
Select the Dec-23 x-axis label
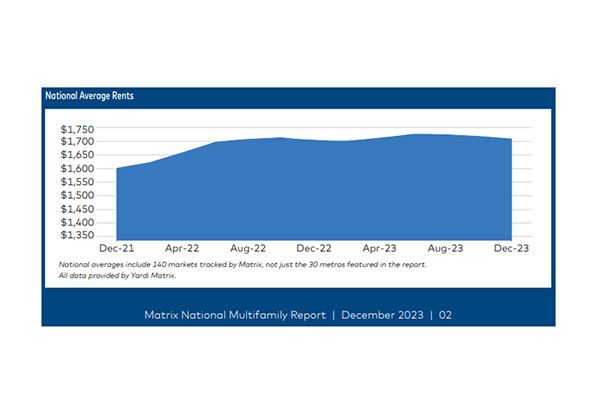coord(510,248)
